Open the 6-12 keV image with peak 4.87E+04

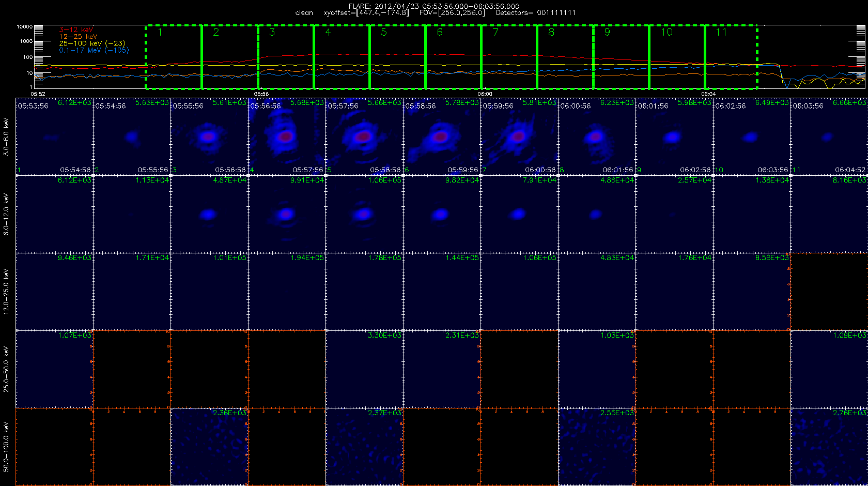coord(209,214)
